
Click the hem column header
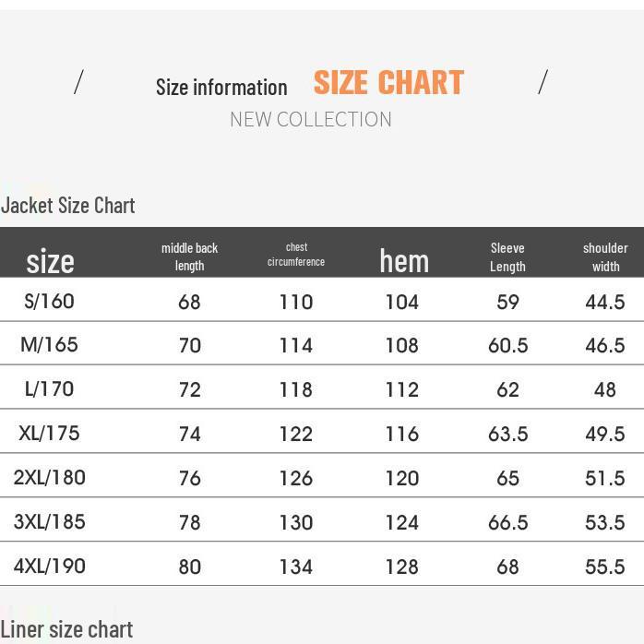click(x=404, y=261)
